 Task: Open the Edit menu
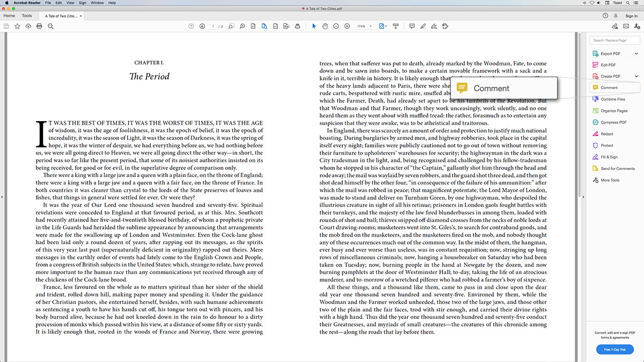(x=58, y=3)
